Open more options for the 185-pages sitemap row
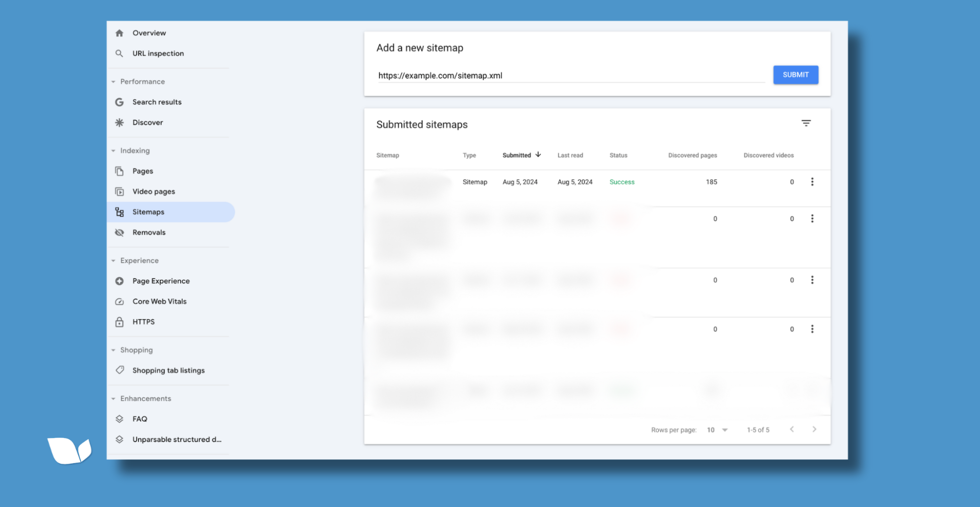Image resolution: width=980 pixels, height=507 pixels. pos(812,182)
